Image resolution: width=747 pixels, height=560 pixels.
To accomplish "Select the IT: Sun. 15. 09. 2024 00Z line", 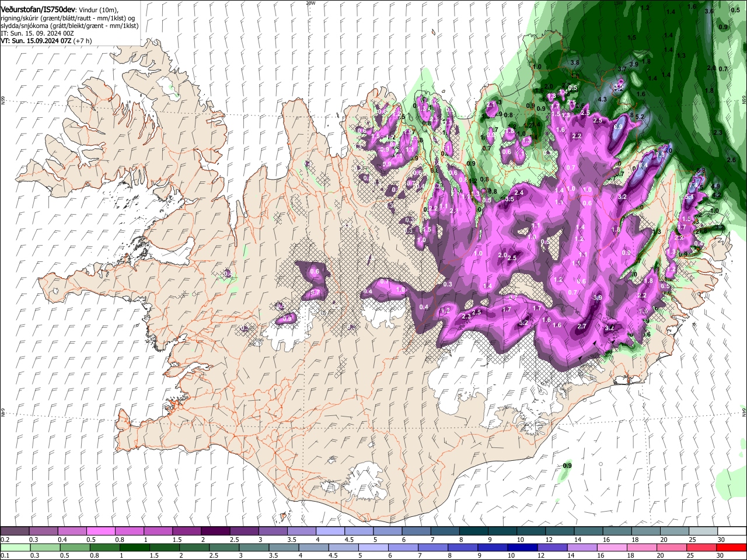I will [37, 34].
